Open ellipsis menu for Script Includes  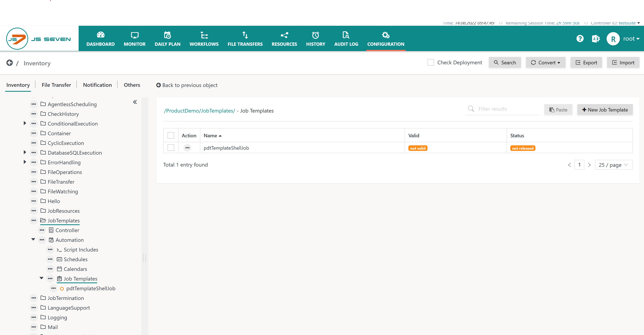point(50,250)
